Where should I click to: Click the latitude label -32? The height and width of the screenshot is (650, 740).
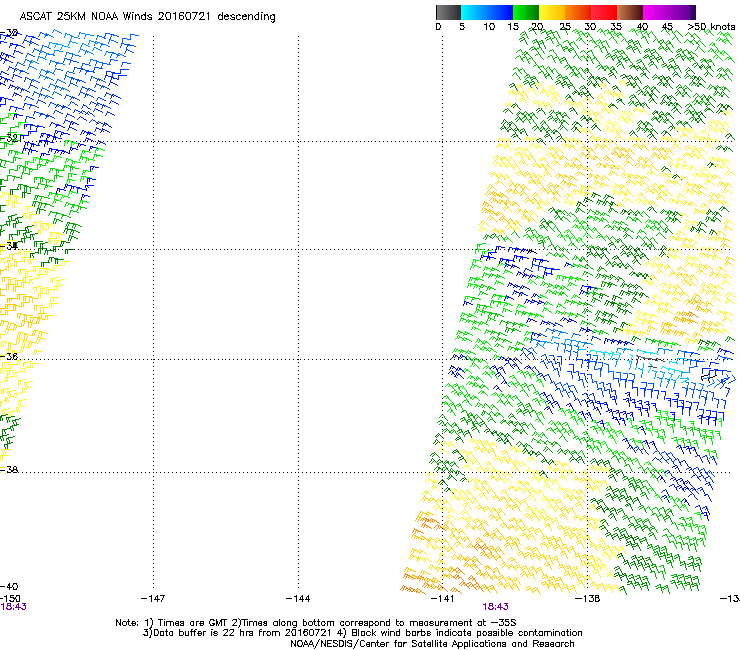(x=9, y=138)
